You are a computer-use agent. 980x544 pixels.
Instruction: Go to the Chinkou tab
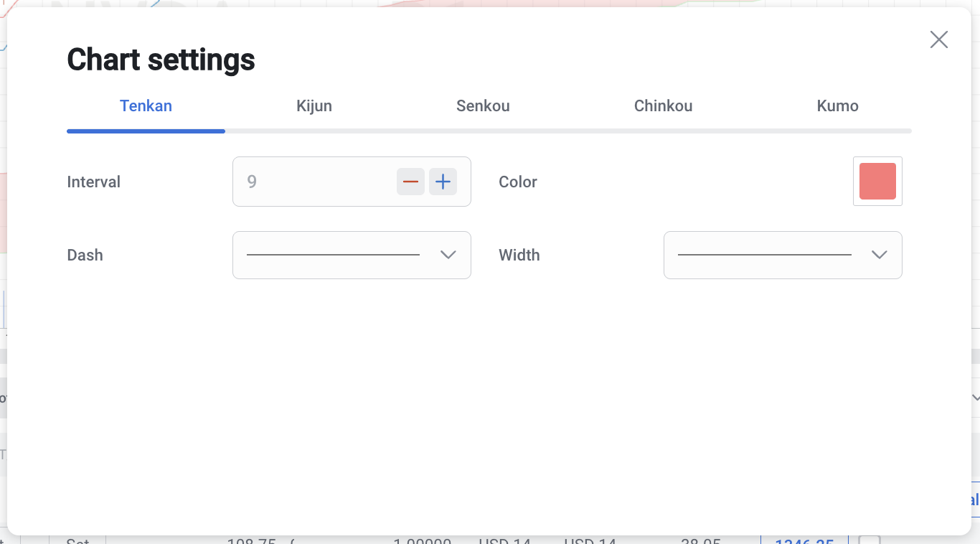point(663,106)
